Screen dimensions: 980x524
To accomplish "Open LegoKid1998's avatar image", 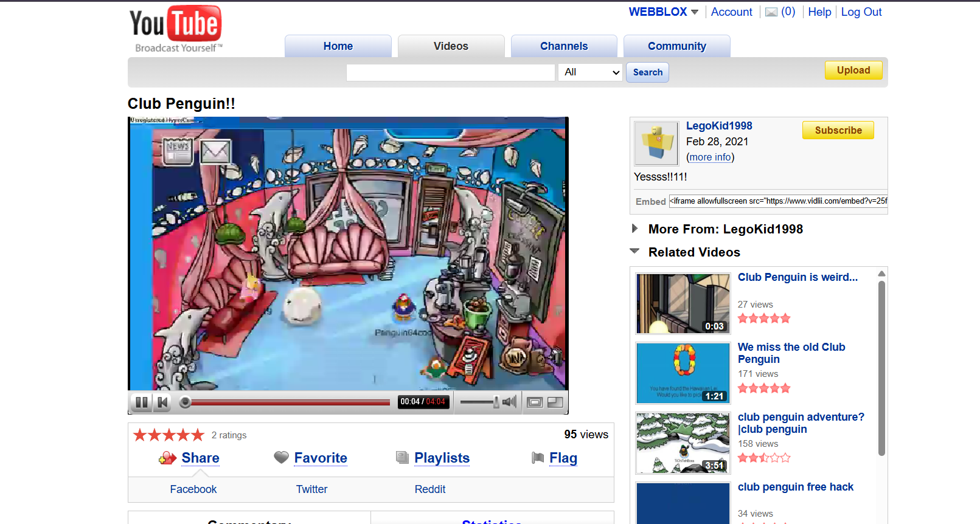I will pos(656,143).
